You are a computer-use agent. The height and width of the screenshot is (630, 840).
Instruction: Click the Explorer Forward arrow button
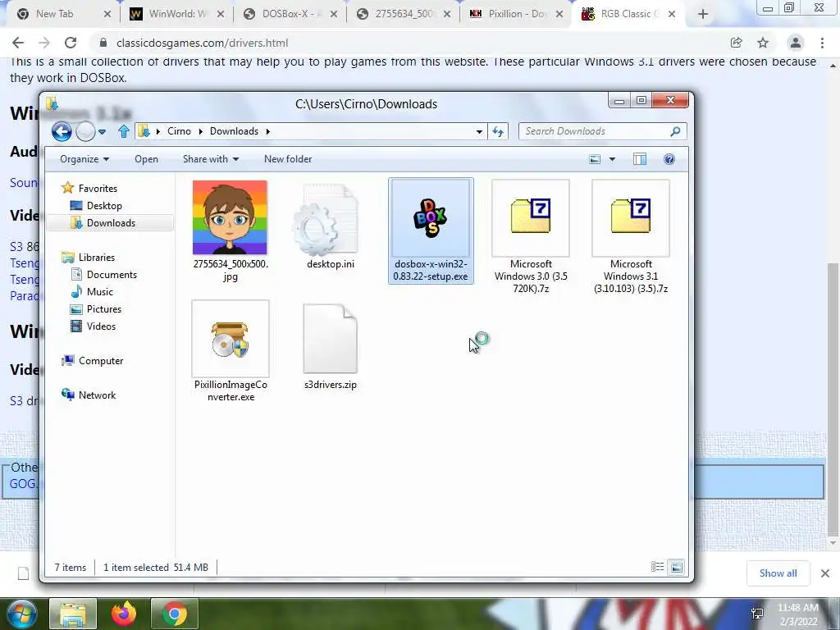coord(85,131)
